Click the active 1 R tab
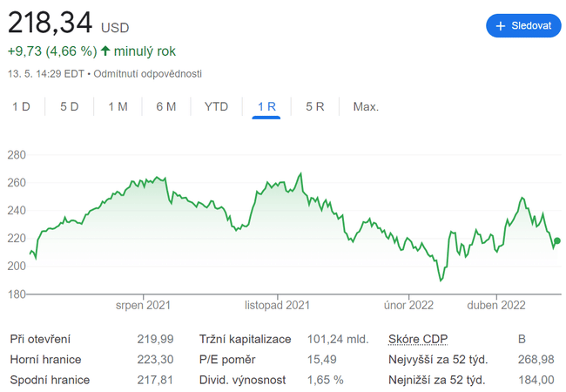 click(266, 107)
